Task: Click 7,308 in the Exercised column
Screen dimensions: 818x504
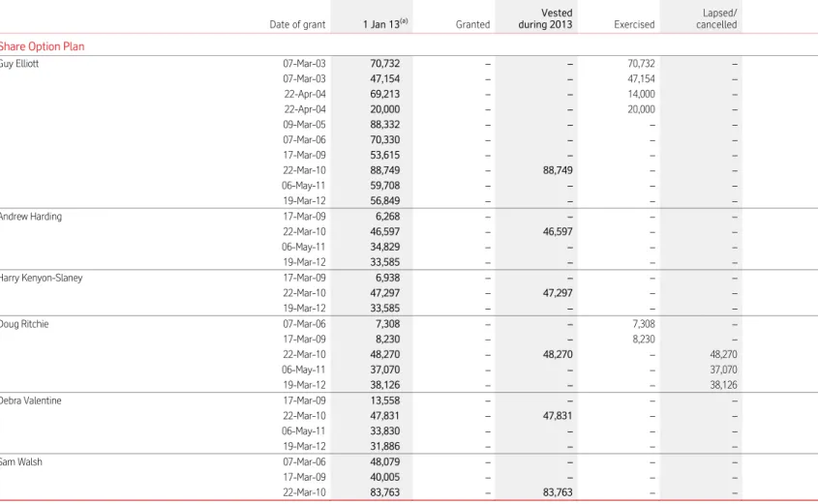Action: pos(644,324)
